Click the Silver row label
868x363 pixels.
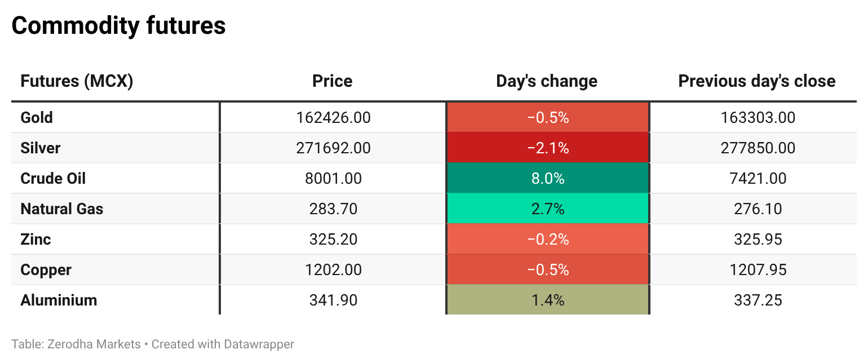(40, 148)
